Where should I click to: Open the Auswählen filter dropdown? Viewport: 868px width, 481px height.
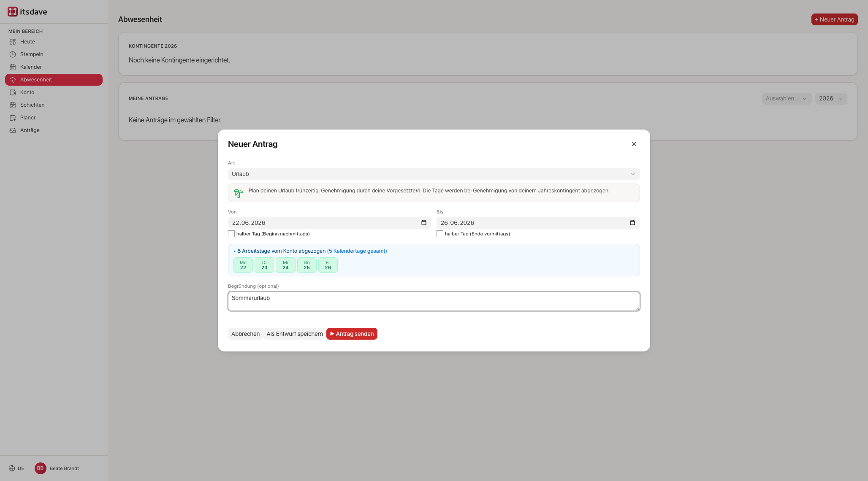pyautogui.click(x=787, y=99)
